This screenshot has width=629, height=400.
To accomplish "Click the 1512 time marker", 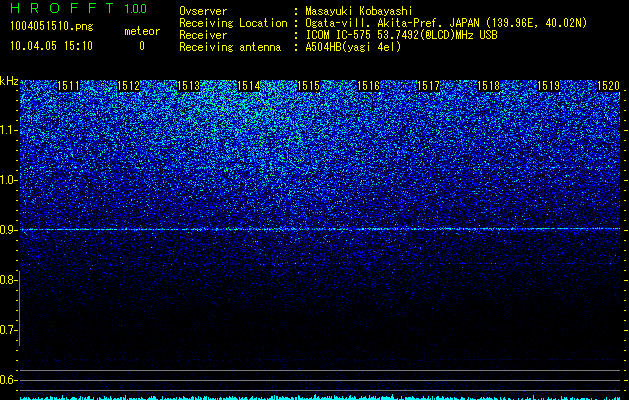I will tap(128, 86).
